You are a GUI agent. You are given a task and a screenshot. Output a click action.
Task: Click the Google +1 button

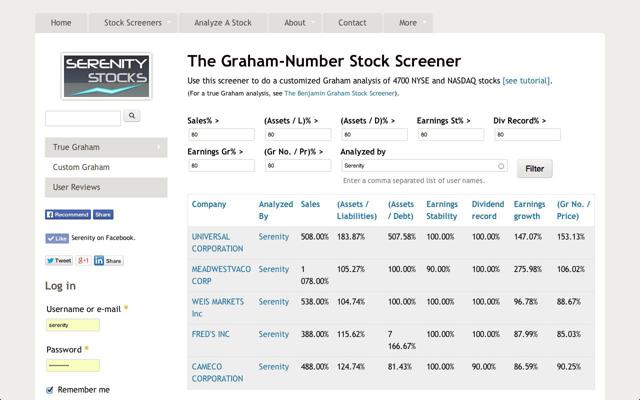tap(83, 260)
